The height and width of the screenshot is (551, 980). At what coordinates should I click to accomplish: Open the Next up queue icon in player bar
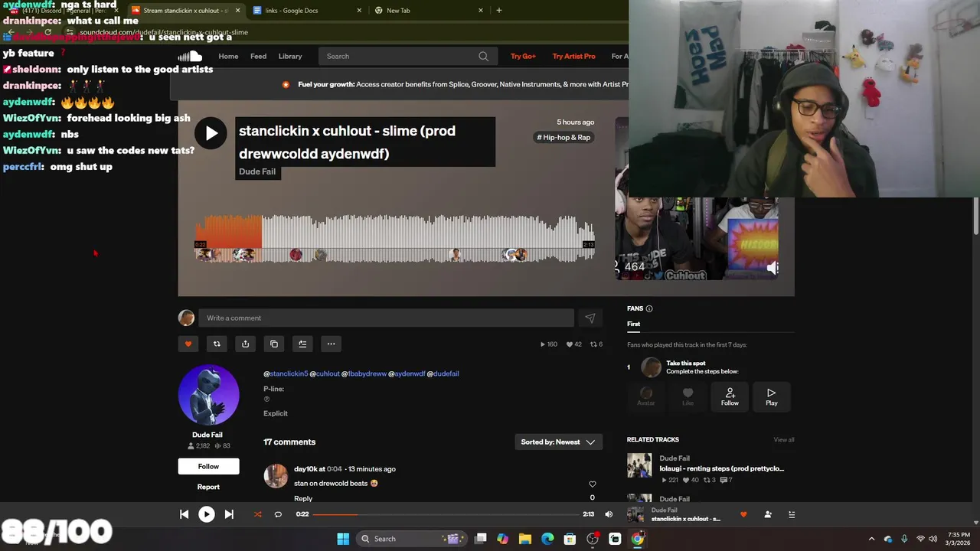click(792, 514)
